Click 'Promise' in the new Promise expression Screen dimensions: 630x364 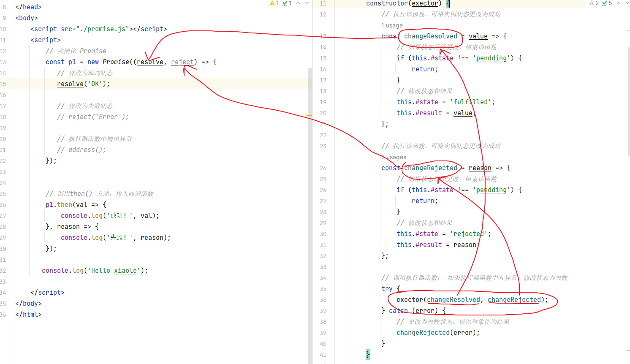(116, 62)
